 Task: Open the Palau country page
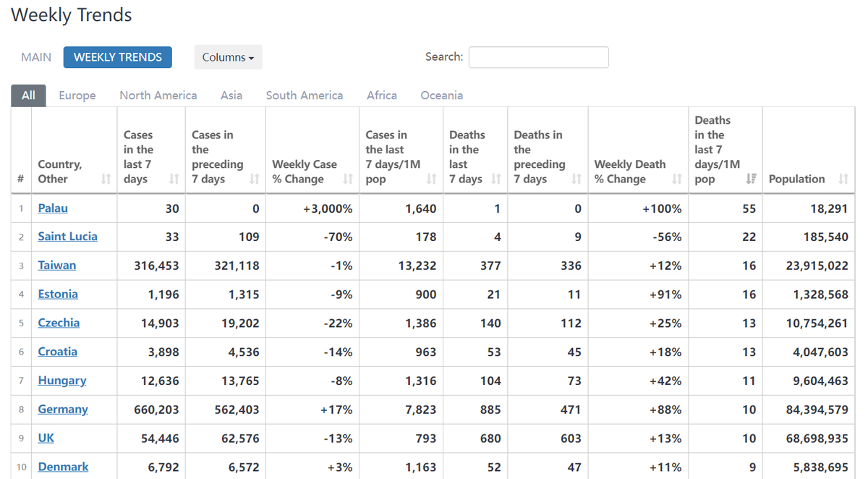point(53,208)
